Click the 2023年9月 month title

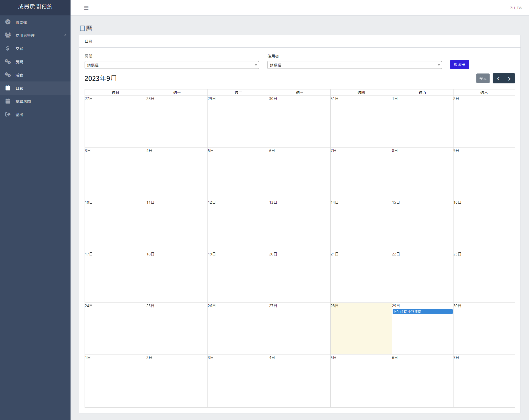(x=101, y=78)
